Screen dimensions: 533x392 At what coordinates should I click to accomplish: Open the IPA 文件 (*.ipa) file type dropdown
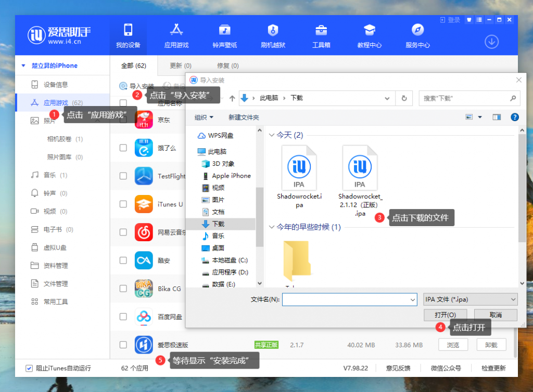pos(471,299)
